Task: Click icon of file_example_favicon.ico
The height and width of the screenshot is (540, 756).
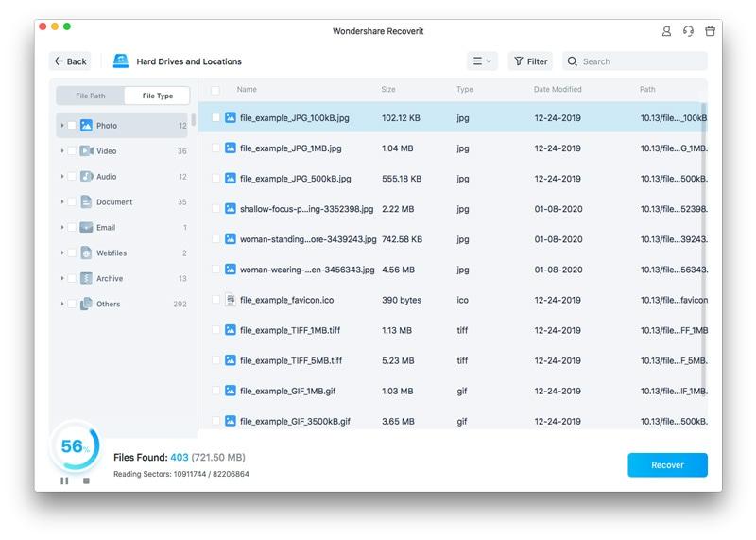Action: click(231, 300)
